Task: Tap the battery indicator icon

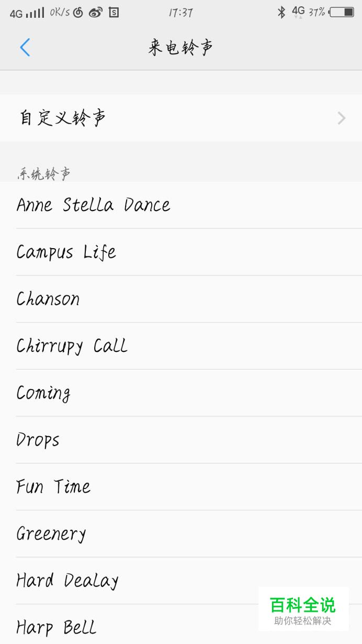Action: [342, 12]
